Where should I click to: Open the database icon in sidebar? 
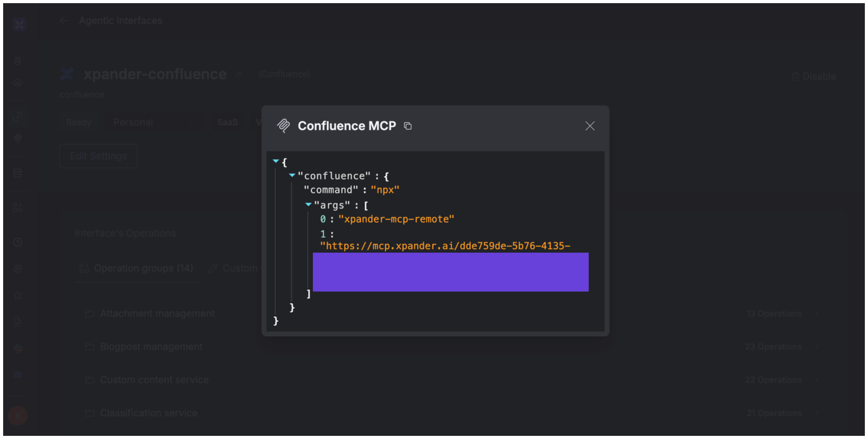(x=18, y=173)
